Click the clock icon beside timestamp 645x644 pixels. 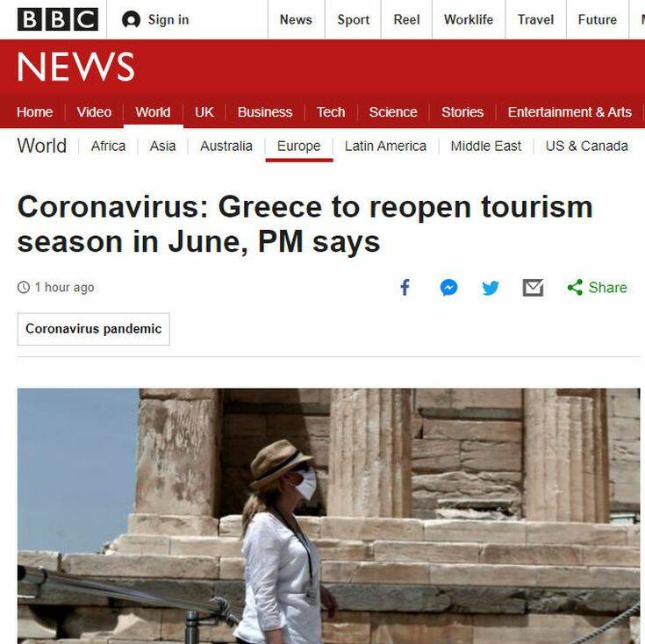coord(24,287)
